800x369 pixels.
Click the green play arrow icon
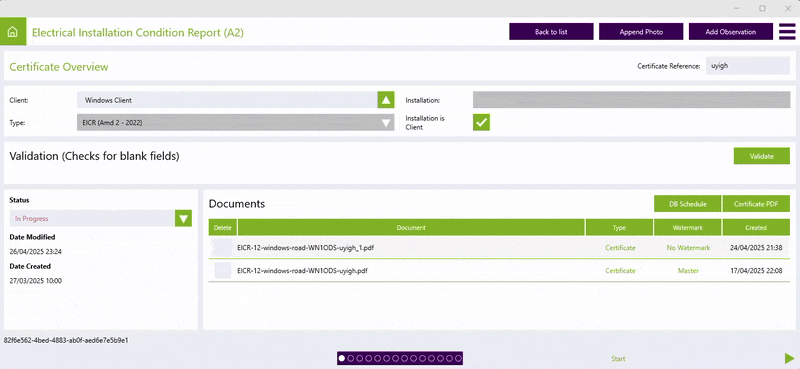pyautogui.click(x=789, y=358)
